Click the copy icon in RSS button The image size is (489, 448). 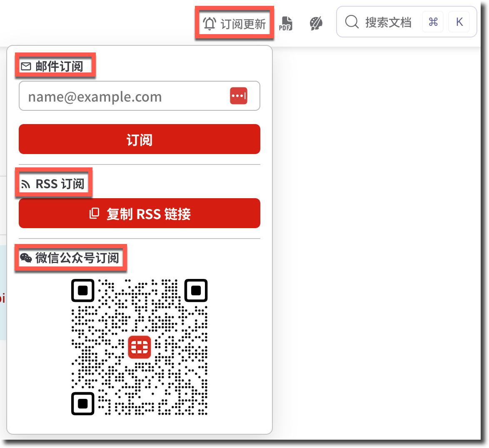[94, 213]
